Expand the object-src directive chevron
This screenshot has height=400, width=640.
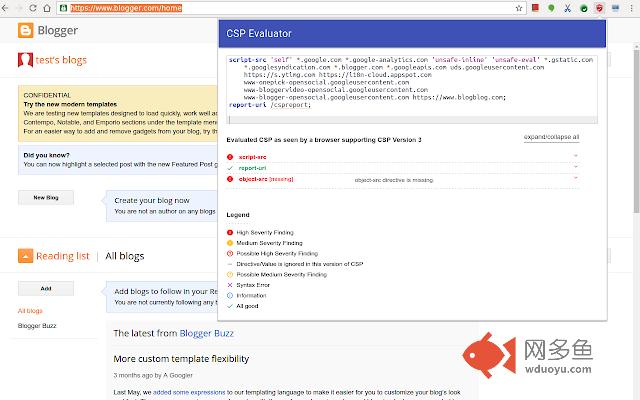576,178
